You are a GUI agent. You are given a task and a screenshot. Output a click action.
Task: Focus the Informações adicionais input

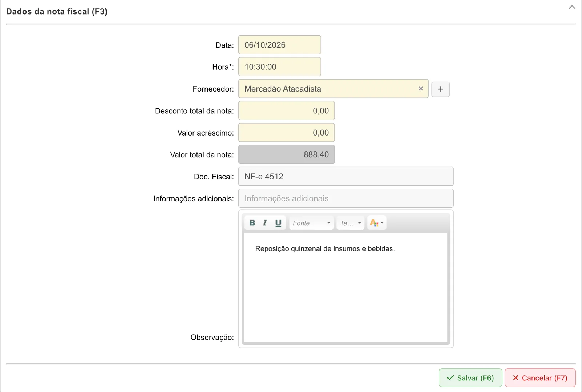tap(346, 198)
